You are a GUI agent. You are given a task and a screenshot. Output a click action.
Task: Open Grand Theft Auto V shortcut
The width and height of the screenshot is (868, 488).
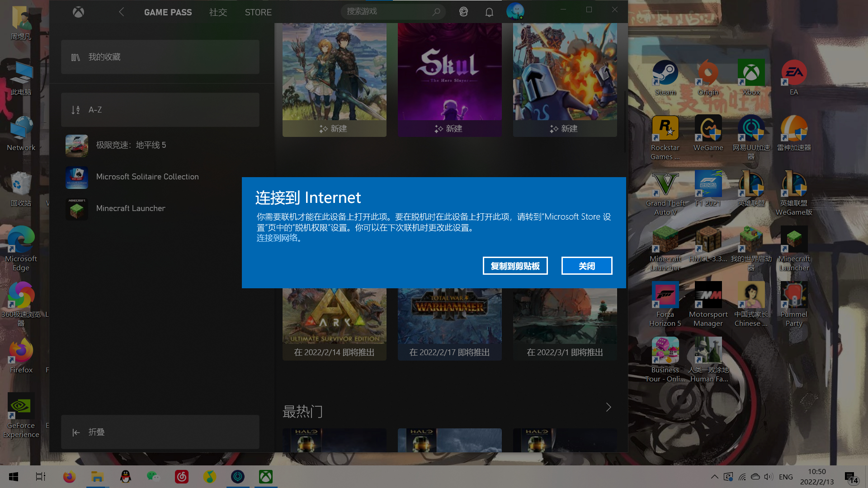tap(665, 193)
